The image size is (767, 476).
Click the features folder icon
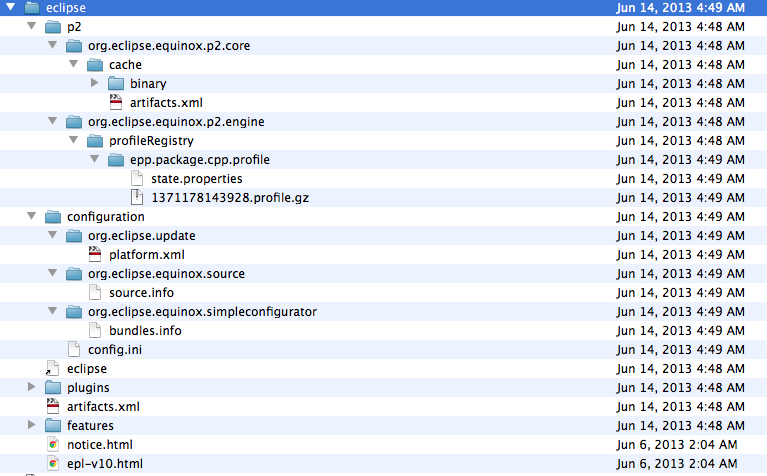(x=53, y=426)
